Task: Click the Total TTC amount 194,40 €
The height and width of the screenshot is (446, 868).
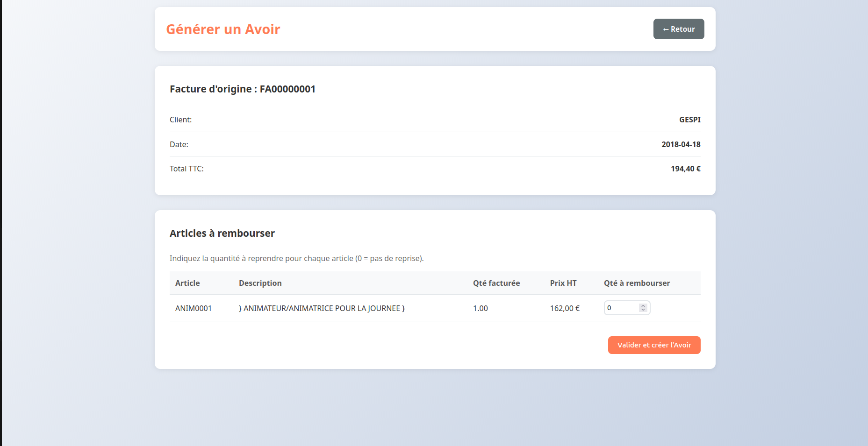Action: click(x=685, y=169)
